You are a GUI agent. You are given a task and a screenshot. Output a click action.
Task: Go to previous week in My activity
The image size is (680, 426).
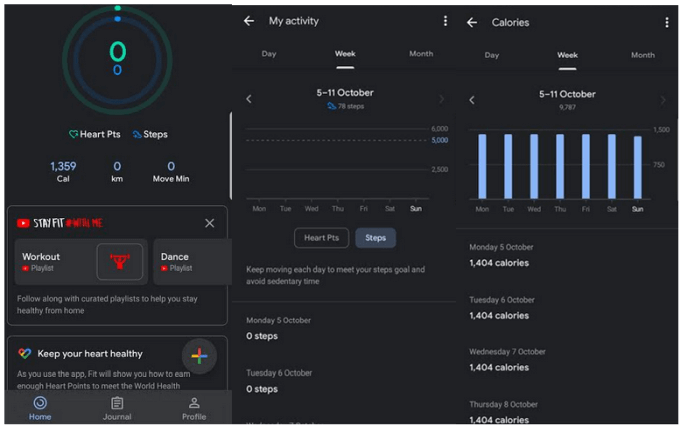pyautogui.click(x=249, y=99)
